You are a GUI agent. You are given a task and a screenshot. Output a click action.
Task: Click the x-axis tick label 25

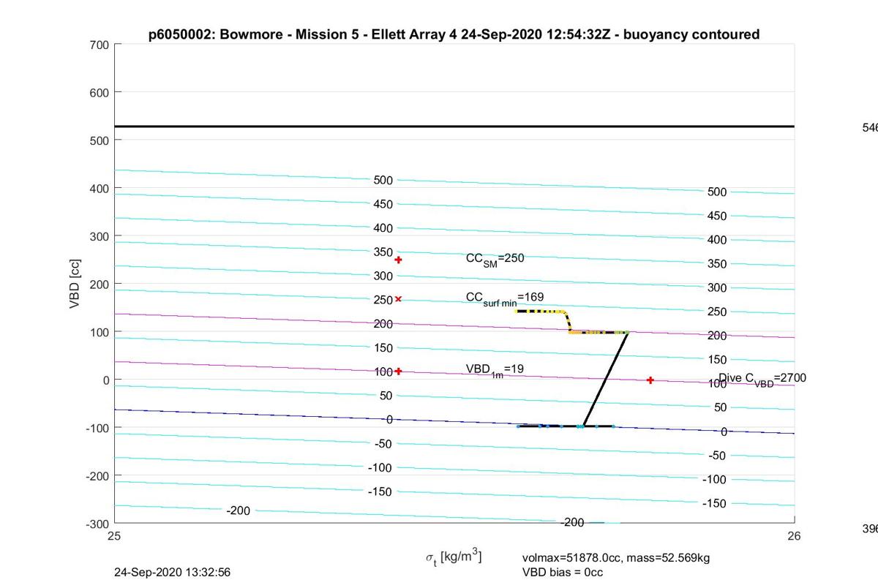coord(115,536)
